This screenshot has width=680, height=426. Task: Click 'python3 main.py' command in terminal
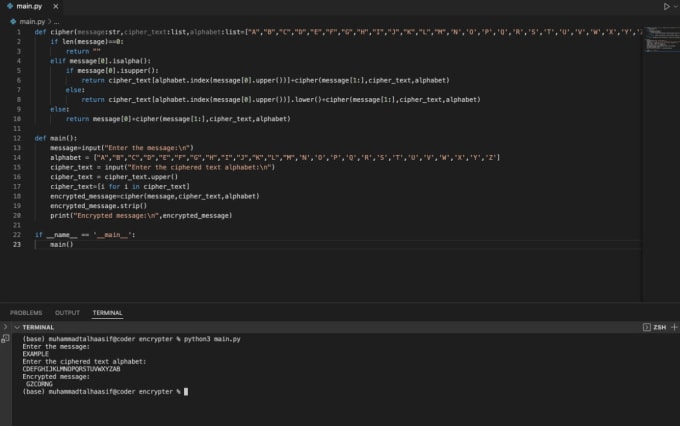(212, 339)
